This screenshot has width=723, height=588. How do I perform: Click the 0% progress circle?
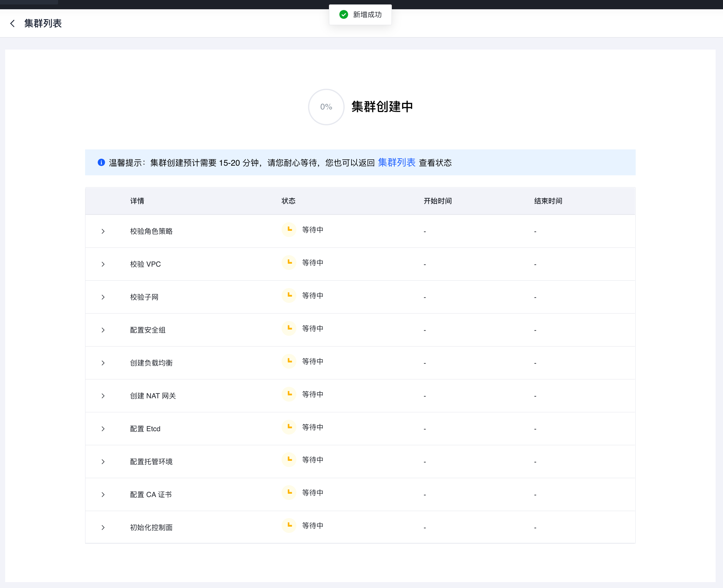(326, 107)
